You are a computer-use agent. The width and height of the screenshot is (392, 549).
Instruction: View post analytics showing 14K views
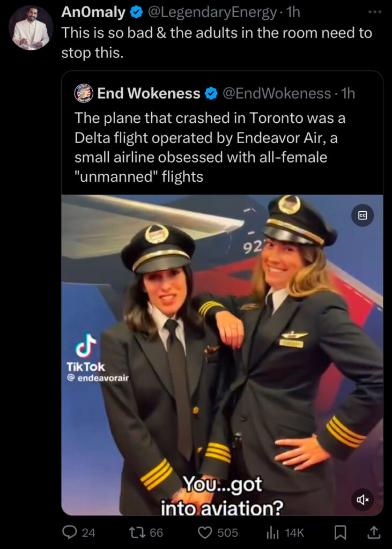(x=272, y=533)
